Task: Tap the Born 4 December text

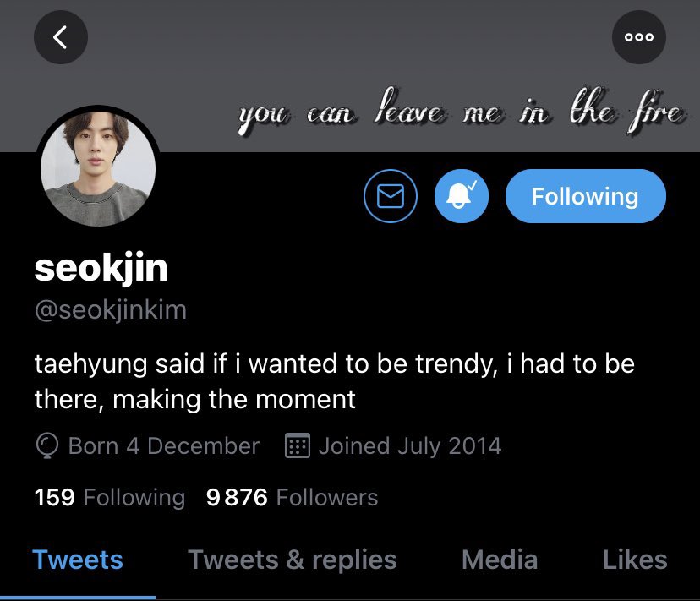Action: point(164,446)
